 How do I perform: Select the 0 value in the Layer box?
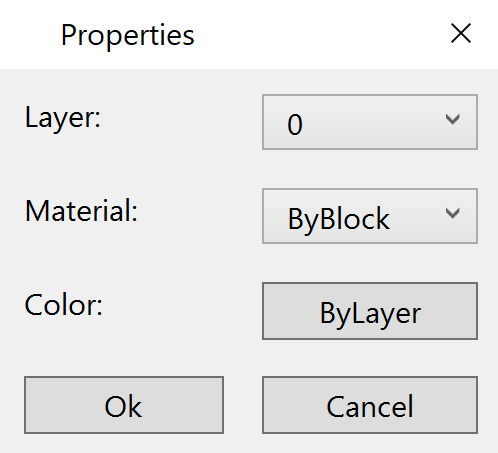click(x=295, y=125)
